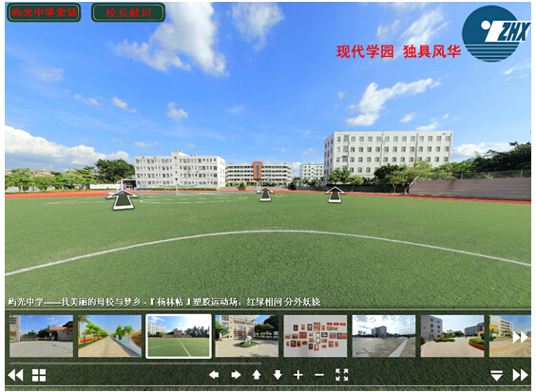Follow the right hotspot arrow near building

335,195
